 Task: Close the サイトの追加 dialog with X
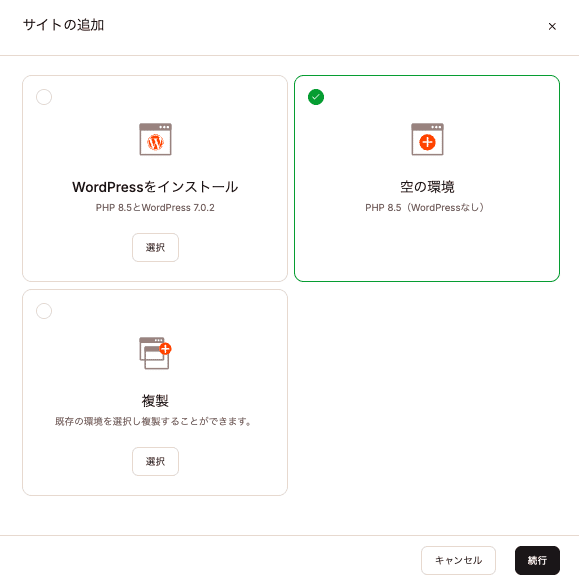(552, 26)
